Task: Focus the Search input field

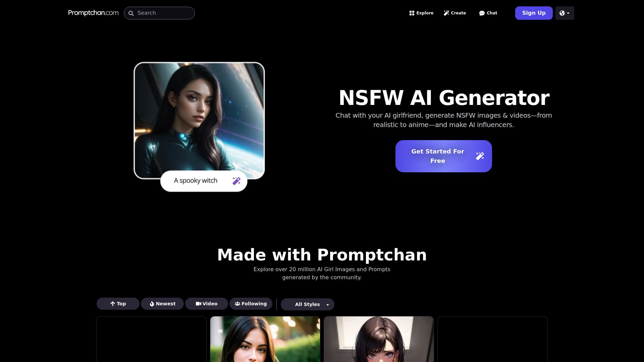Action: pos(159,13)
